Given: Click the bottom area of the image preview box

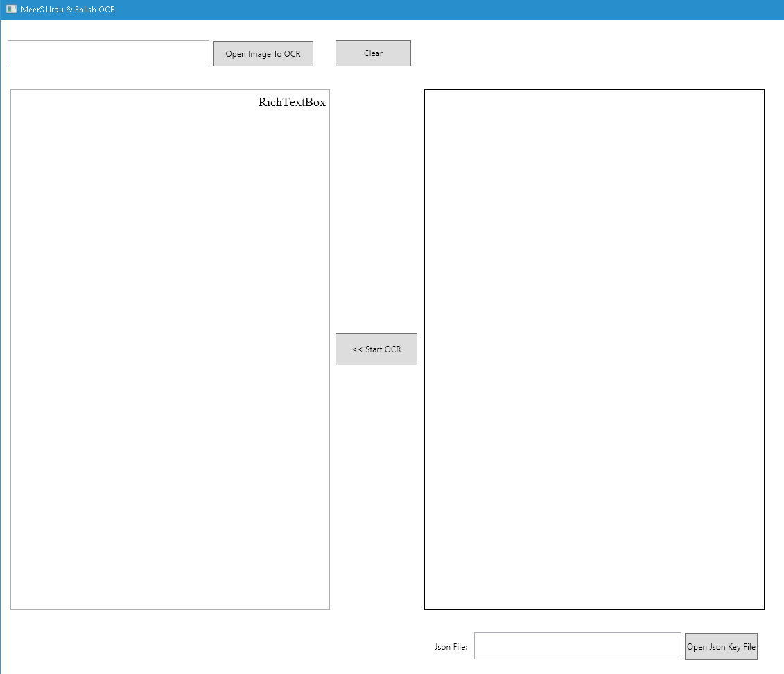Looking at the screenshot, I should coord(594,589).
